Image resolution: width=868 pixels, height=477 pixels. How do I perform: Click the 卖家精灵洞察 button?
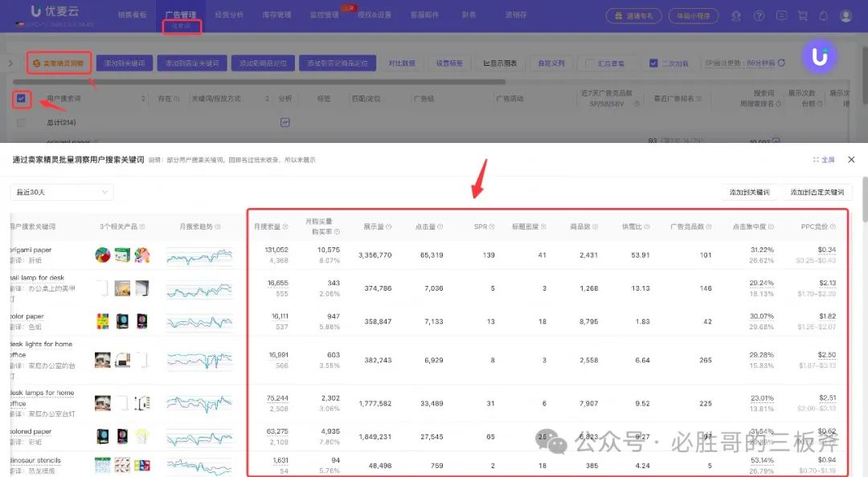[58, 63]
